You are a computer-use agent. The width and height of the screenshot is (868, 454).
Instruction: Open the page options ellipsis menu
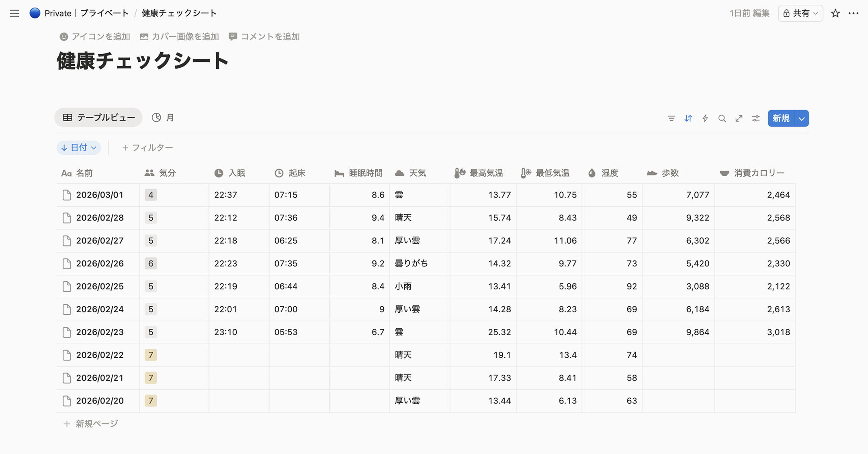pos(854,13)
